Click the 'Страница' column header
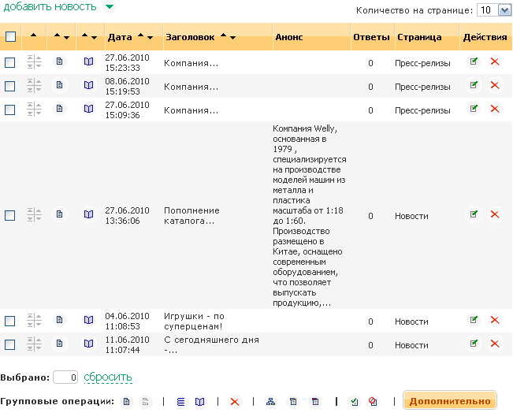Screen dimensions: 513x420 tap(419, 37)
